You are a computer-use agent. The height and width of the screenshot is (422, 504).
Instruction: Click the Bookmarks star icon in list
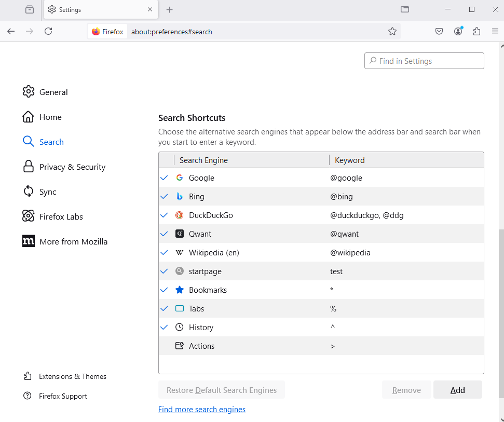click(x=180, y=290)
